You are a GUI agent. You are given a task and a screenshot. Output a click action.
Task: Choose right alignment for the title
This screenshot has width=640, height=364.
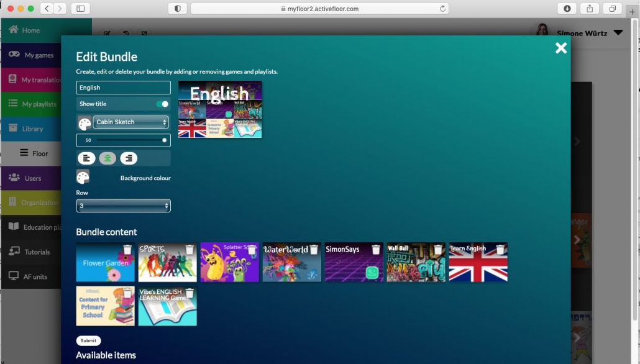(129, 158)
